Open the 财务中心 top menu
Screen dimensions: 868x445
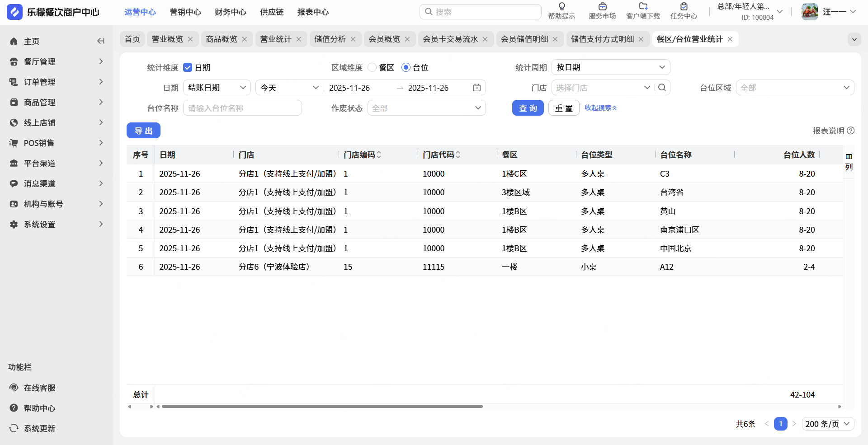click(230, 12)
